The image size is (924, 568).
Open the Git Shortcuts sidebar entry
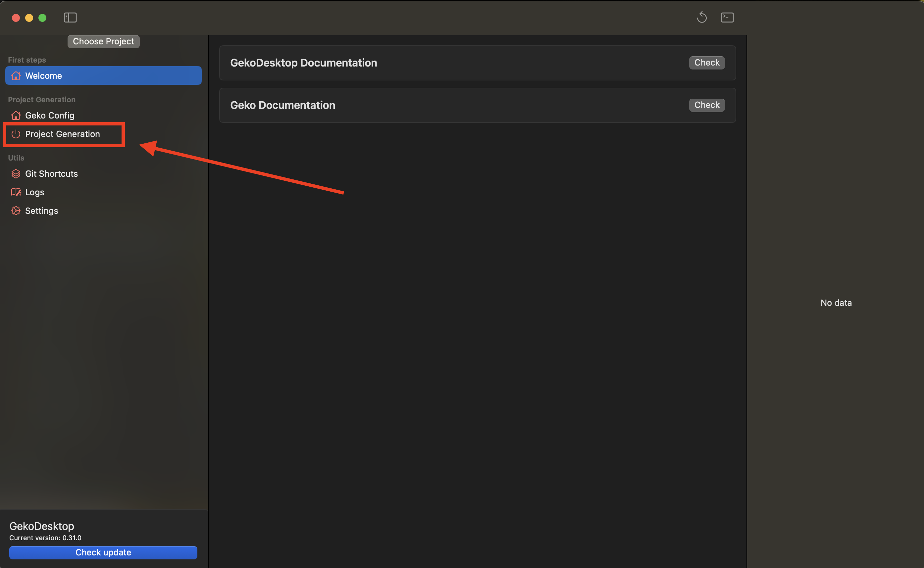[51, 173]
